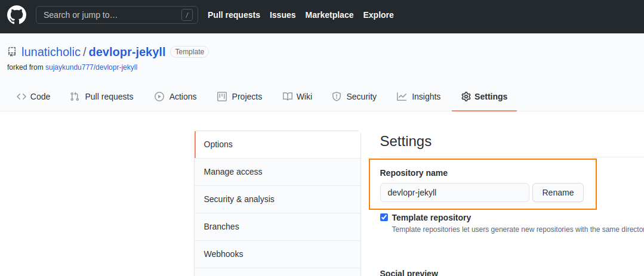Switch to the Insights tab
The image size is (644, 276).
[x=418, y=97]
